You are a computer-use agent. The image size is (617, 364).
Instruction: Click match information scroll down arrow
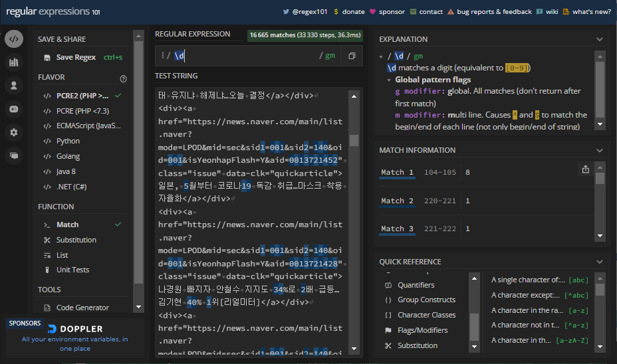pyautogui.click(x=600, y=236)
